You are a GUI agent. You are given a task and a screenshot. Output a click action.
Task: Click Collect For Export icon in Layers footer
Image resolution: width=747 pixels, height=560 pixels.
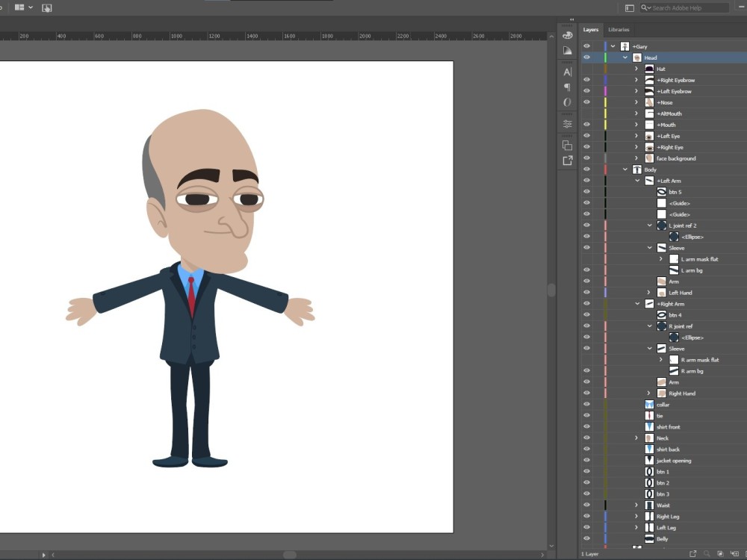click(692, 554)
